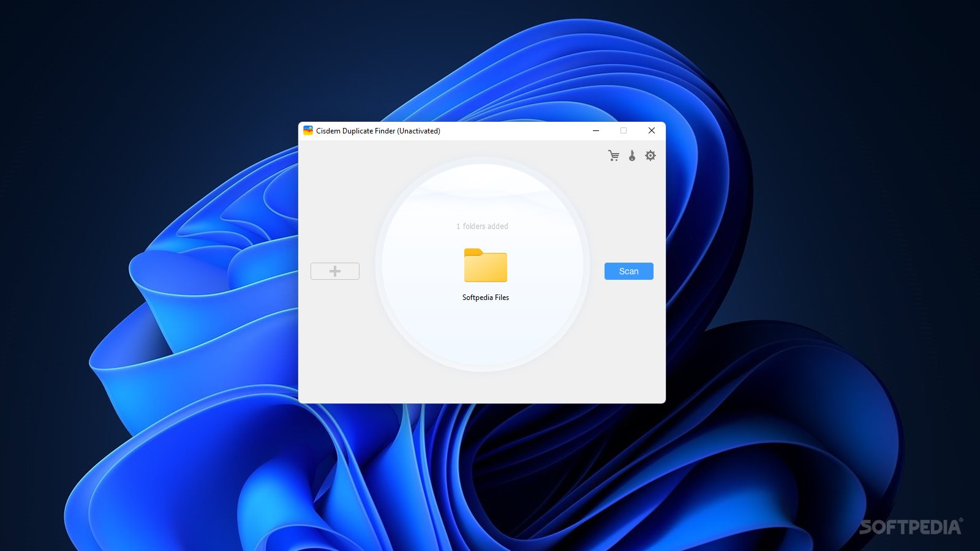Add a folder with the plus button
980x551 pixels.
[x=335, y=271]
